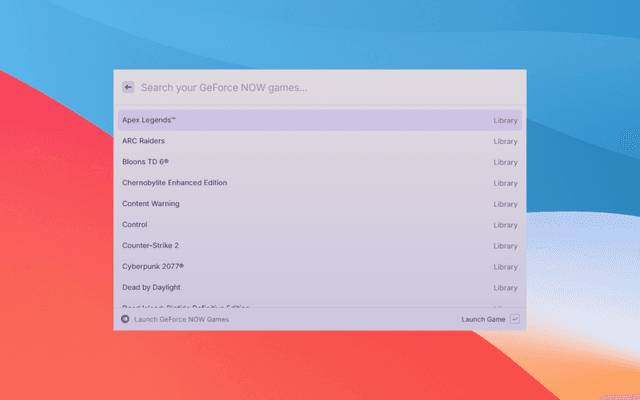Click the Library tag on Cyberpunk 2077 row

pos(505,267)
